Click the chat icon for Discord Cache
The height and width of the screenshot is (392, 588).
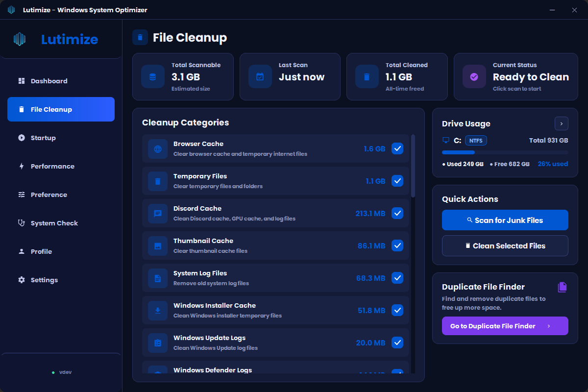coord(158,214)
